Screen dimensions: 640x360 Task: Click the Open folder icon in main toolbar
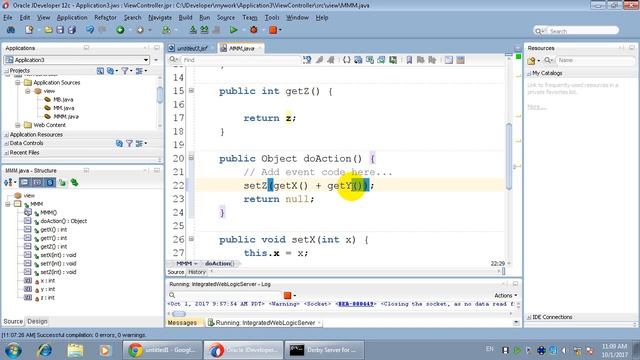[x=48, y=30]
